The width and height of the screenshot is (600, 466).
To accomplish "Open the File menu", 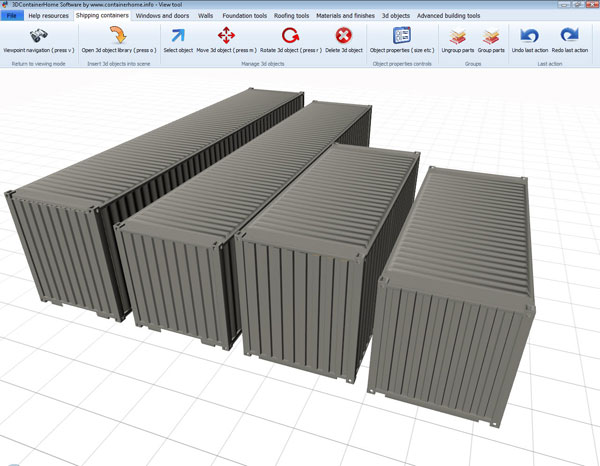I will pyautogui.click(x=12, y=16).
